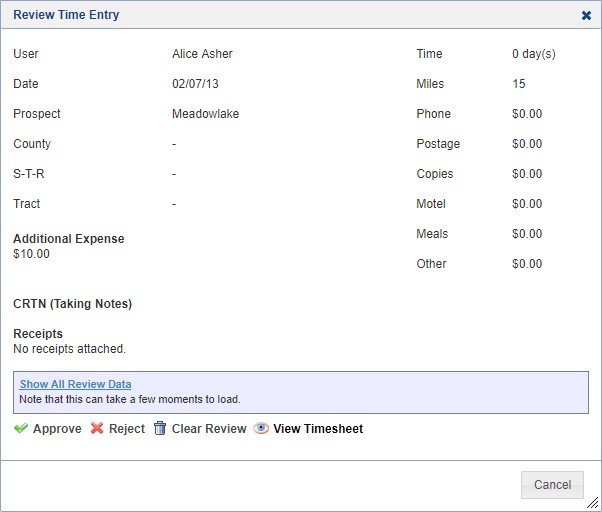Click the Miles value 15

pyautogui.click(x=519, y=84)
